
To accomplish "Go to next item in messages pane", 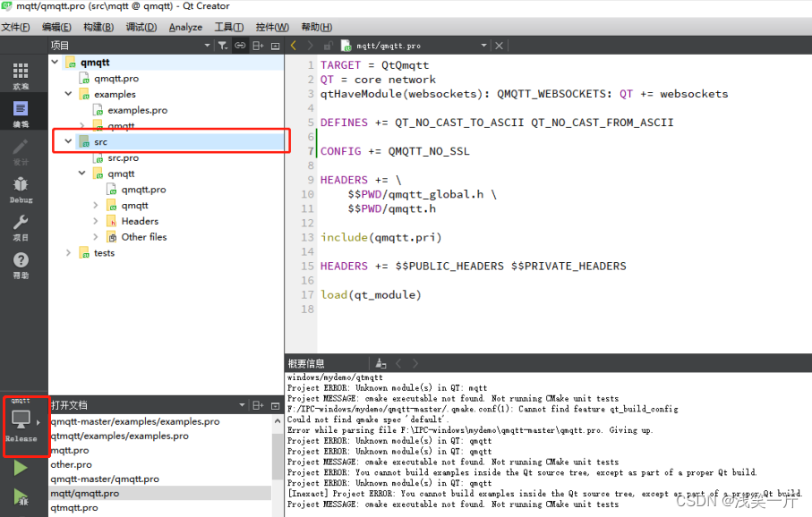I will click(x=415, y=363).
